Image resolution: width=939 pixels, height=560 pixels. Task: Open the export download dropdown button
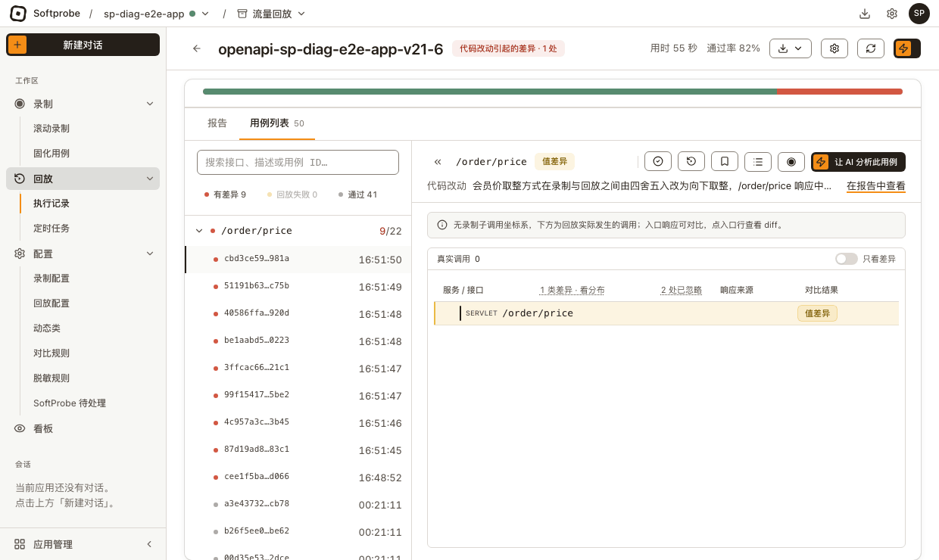click(x=791, y=48)
